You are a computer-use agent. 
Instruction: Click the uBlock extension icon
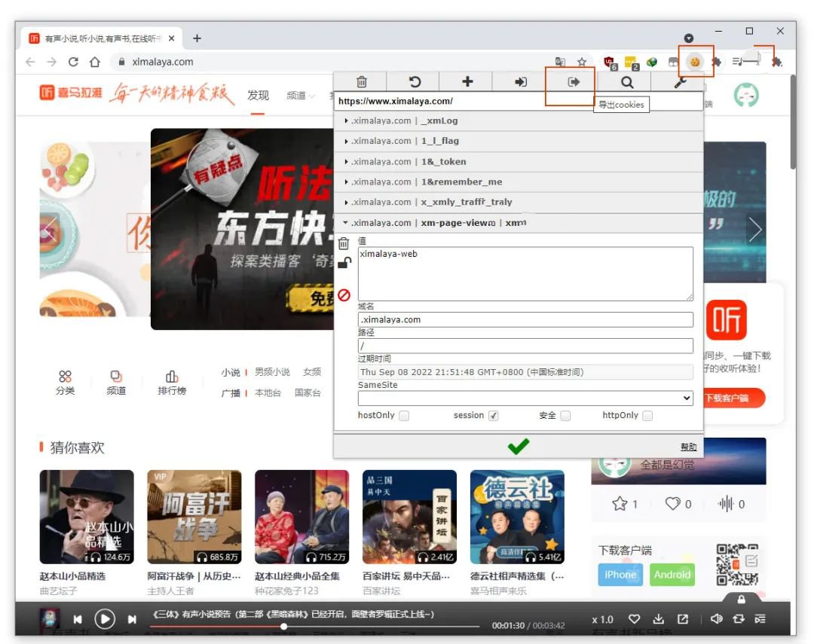[610, 63]
